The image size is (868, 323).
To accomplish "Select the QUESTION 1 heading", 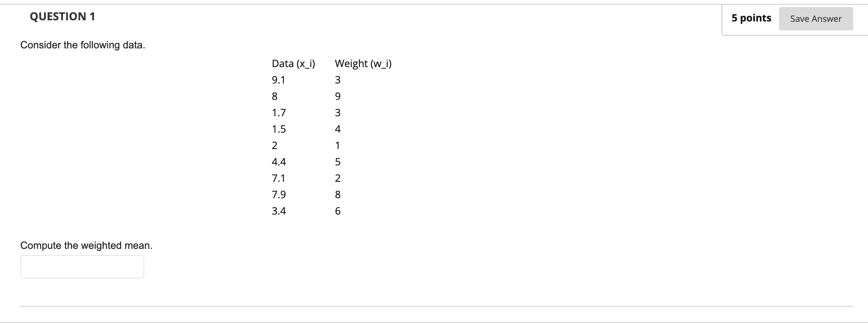I will pyautogui.click(x=62, y=16).
